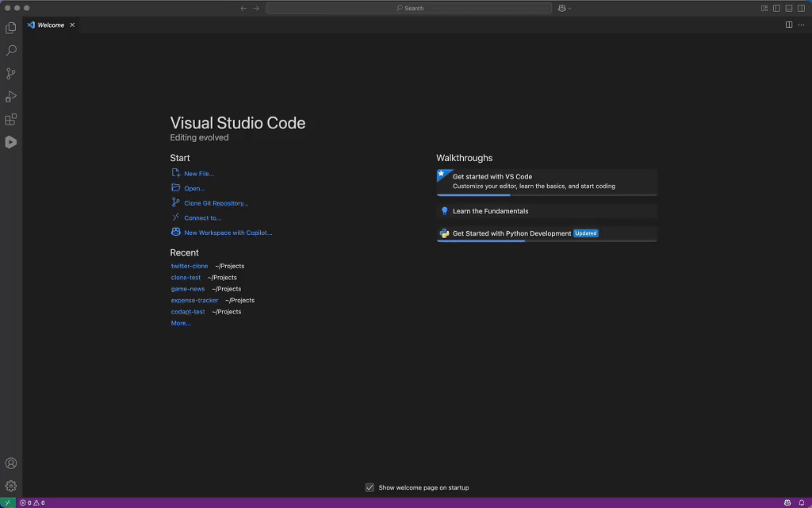Toggle the Primary Side Bar visibility

(777, 8)
